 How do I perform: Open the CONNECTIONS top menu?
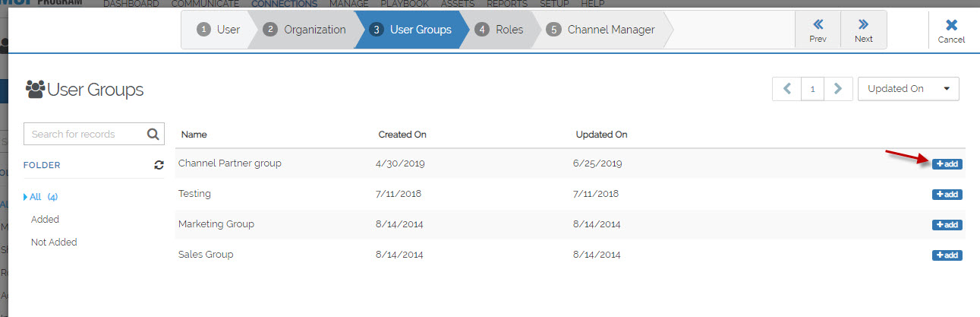coord(285,4)
